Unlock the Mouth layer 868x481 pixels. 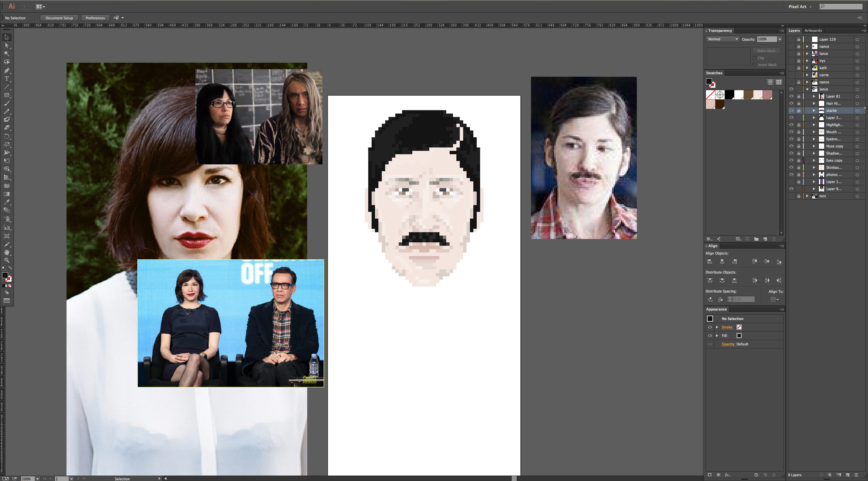click(x=798, y=132)
